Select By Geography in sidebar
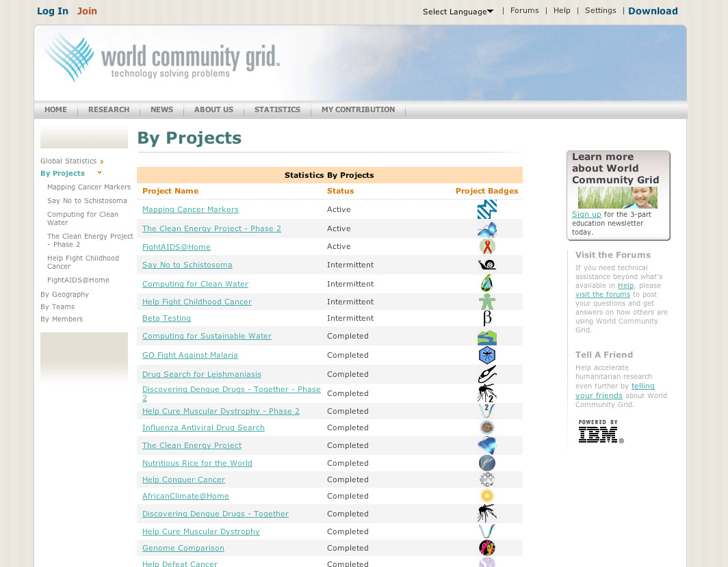 (x=64, y=294)
